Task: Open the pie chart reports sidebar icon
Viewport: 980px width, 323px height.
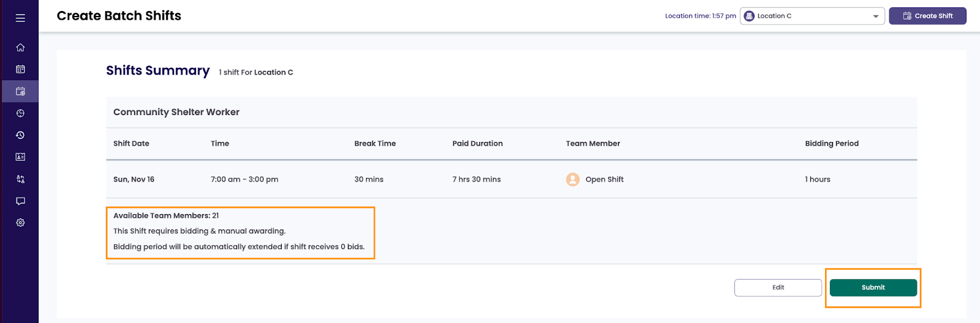Action: pyautogui.click(x=20, y=113)
